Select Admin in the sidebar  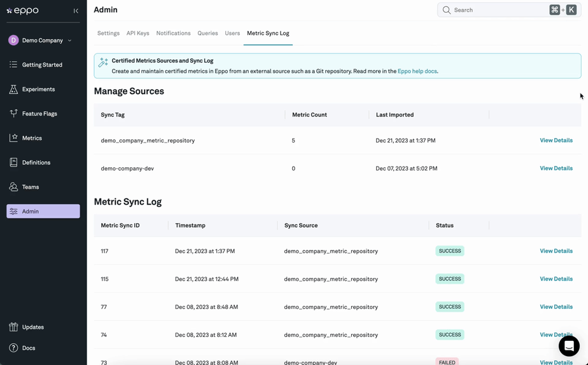pyautogui.click(x=43, y=211)
